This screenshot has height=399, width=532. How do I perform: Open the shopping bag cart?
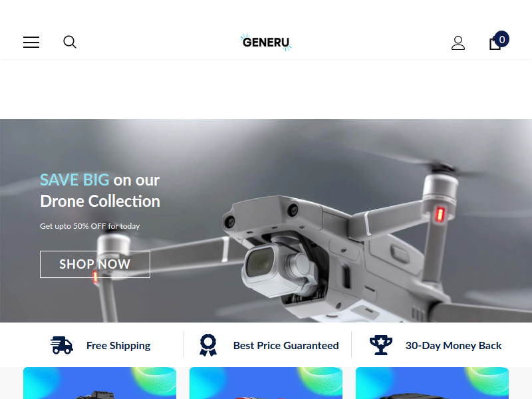(x=495, y=43)
